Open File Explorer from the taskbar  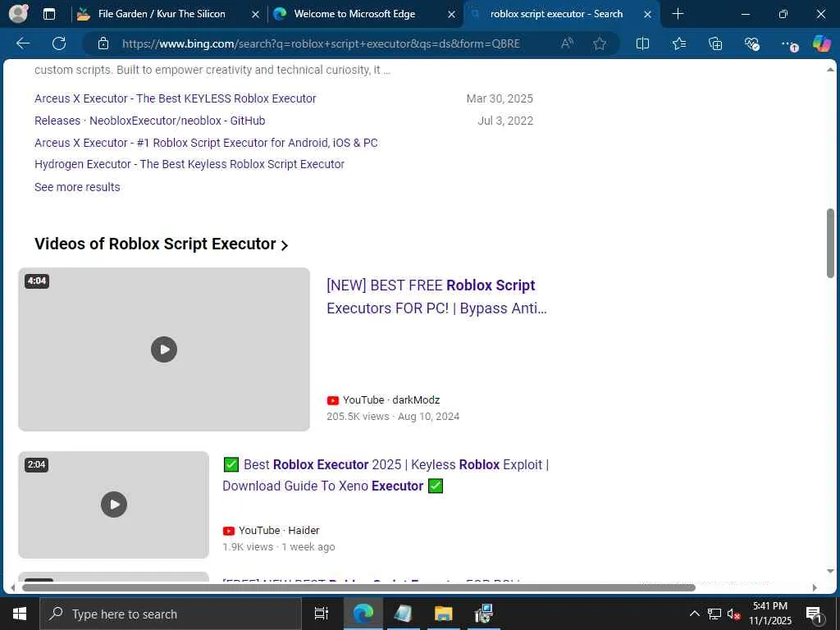click(x=444, y=614)
